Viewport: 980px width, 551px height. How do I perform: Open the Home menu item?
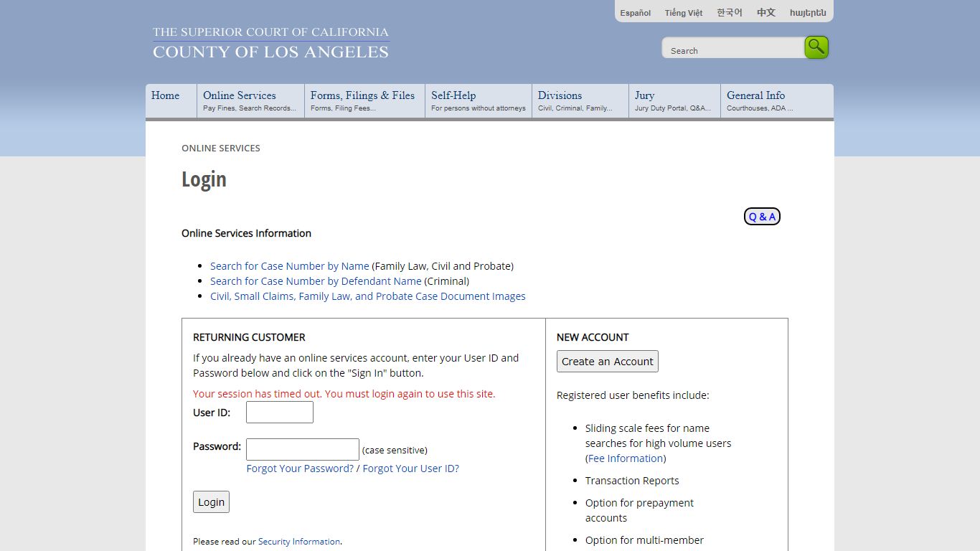(171, 100)
